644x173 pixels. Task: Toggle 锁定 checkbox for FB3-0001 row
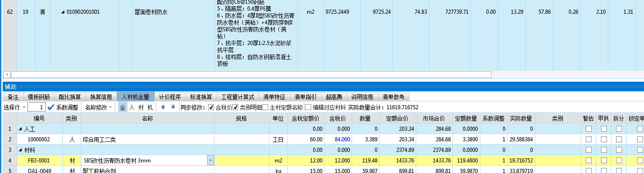click(x=640, y=160)
